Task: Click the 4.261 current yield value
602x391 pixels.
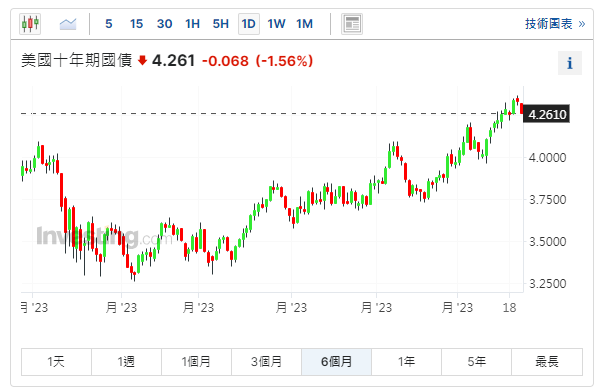Action: point(174,61)
